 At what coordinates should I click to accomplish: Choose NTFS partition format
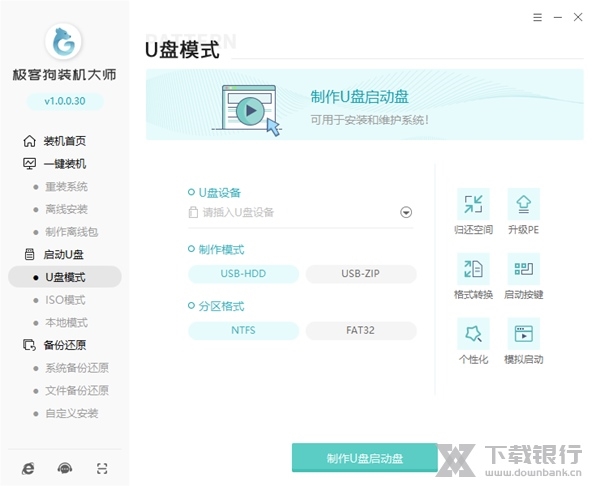click(243, 330)
